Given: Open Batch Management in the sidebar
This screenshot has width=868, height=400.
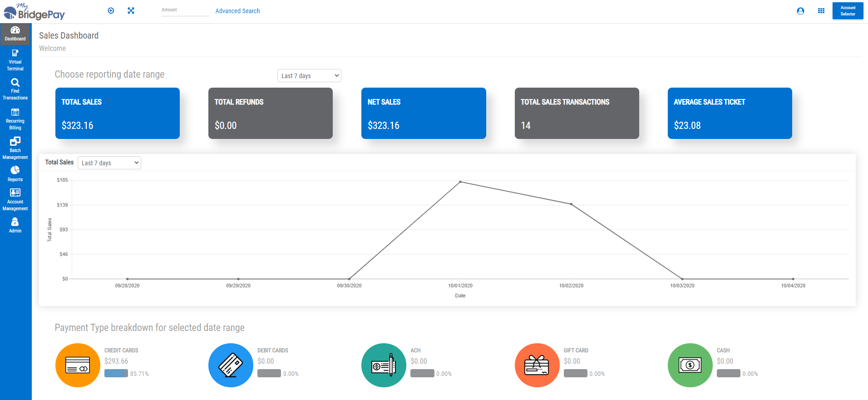Looking at the screenshot, I should coord(15,148).
